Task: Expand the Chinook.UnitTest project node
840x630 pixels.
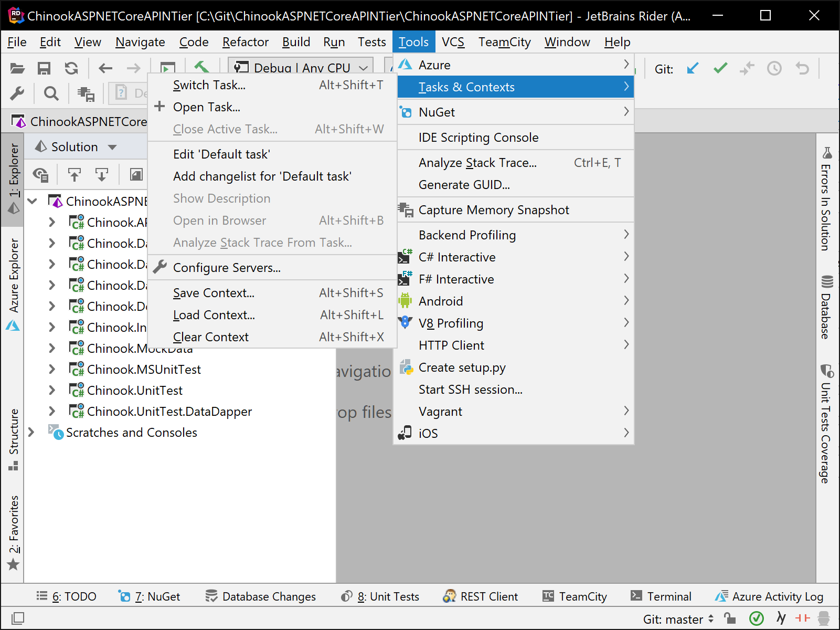Action: (x=51, y=390)
